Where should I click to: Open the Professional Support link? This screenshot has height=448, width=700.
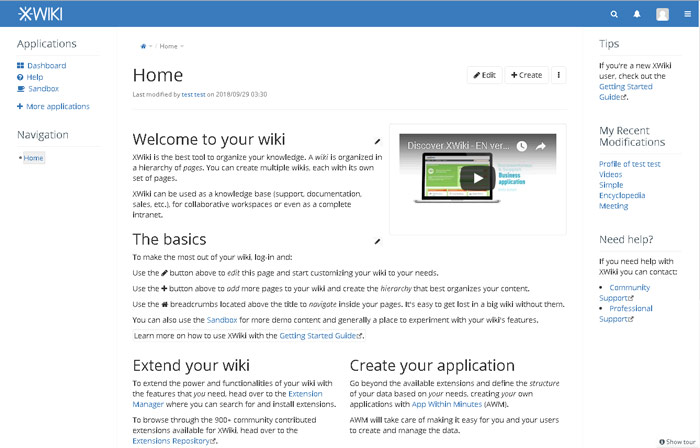point(625,314)
